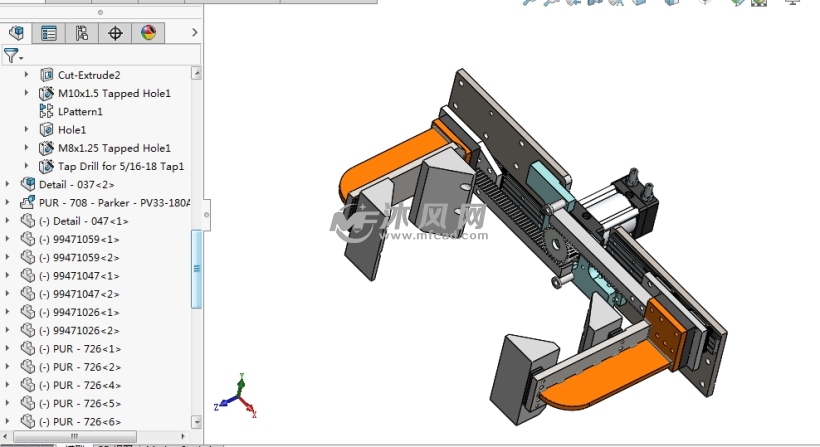The width and height of the screenshot is (820, 447).
Task: Expand the (-) Detail - 047<1> component
Action: (x=8, y=221)
